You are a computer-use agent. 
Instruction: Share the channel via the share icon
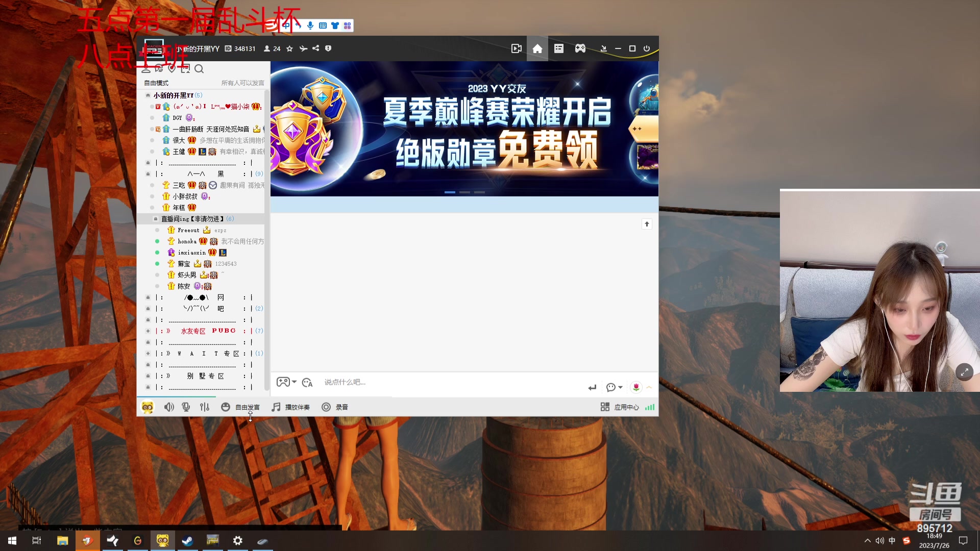tap(316, 48)
